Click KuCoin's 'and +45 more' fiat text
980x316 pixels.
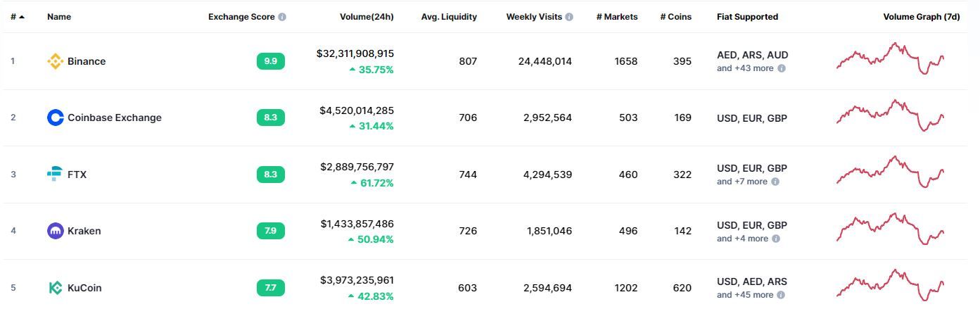tap(745, 295)
